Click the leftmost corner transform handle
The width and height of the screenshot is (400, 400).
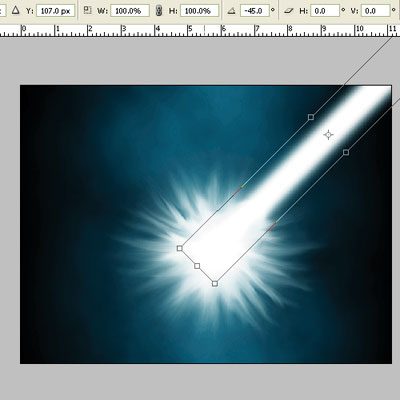coord(180,248)
